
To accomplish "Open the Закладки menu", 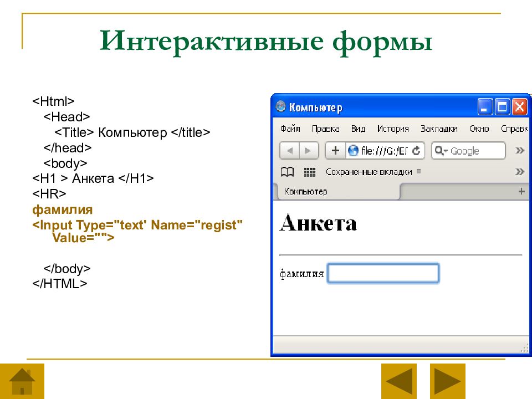I will 439,129.
